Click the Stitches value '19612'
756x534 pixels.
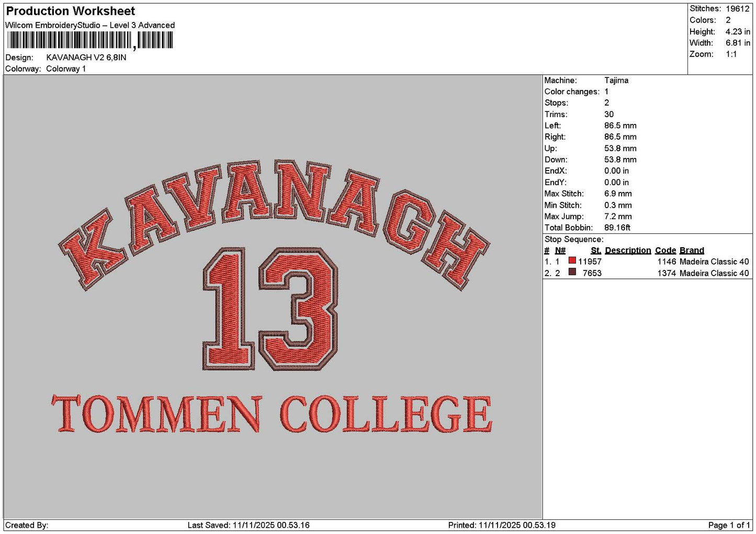click(x=738, y=9)
